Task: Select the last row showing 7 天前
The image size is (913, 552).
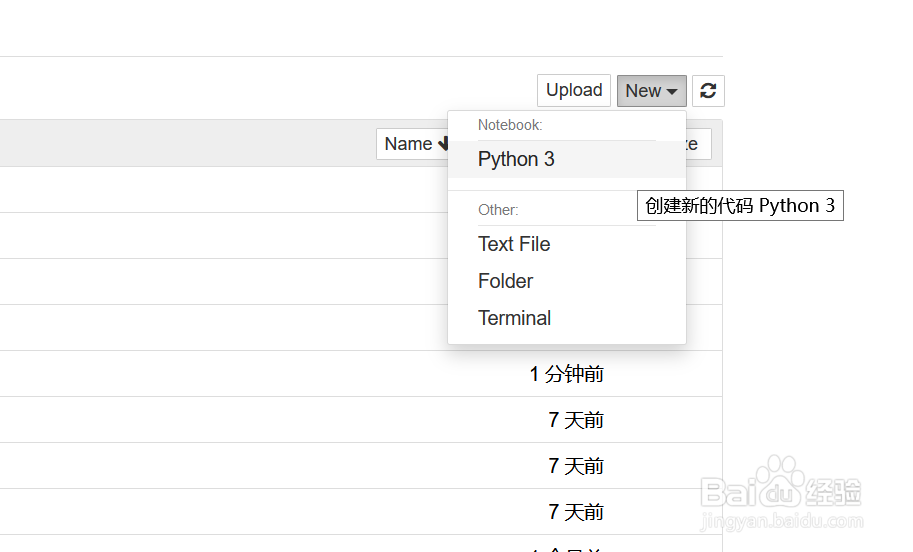Action: click(x=576, y=512)
